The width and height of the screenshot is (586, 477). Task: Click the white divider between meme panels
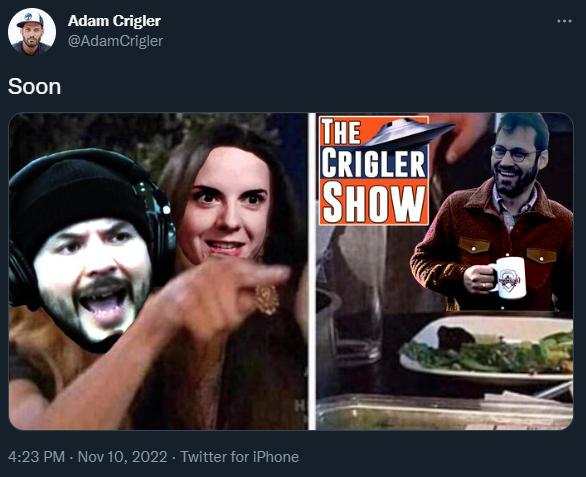pos(312,271)
